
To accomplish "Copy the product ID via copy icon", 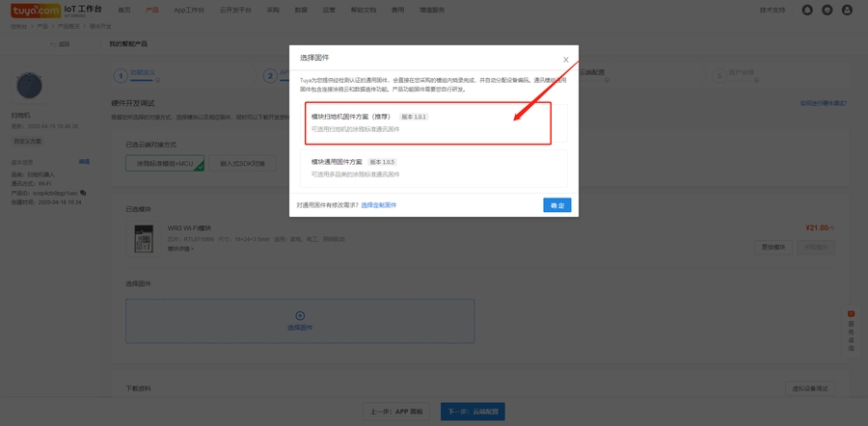I will tap(84, 193).
